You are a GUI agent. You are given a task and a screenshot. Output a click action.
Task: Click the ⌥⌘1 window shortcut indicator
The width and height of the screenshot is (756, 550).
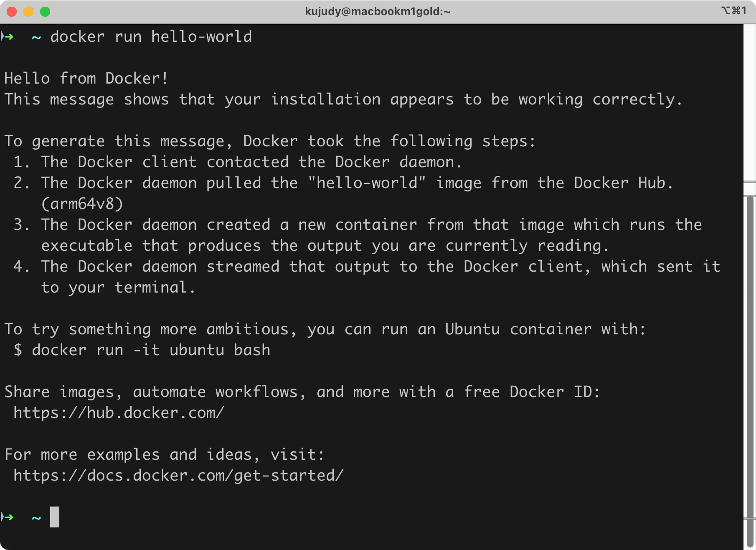tap(733, 10)
